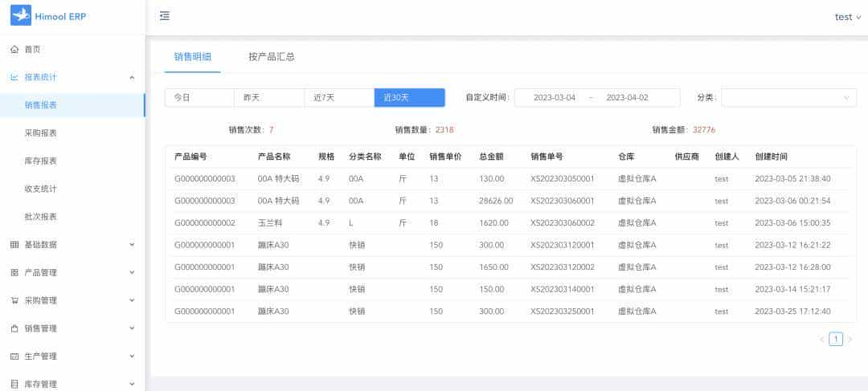Toggle the sidebar collapse icon
Screen dimensions: 868x391
[165, 16]
